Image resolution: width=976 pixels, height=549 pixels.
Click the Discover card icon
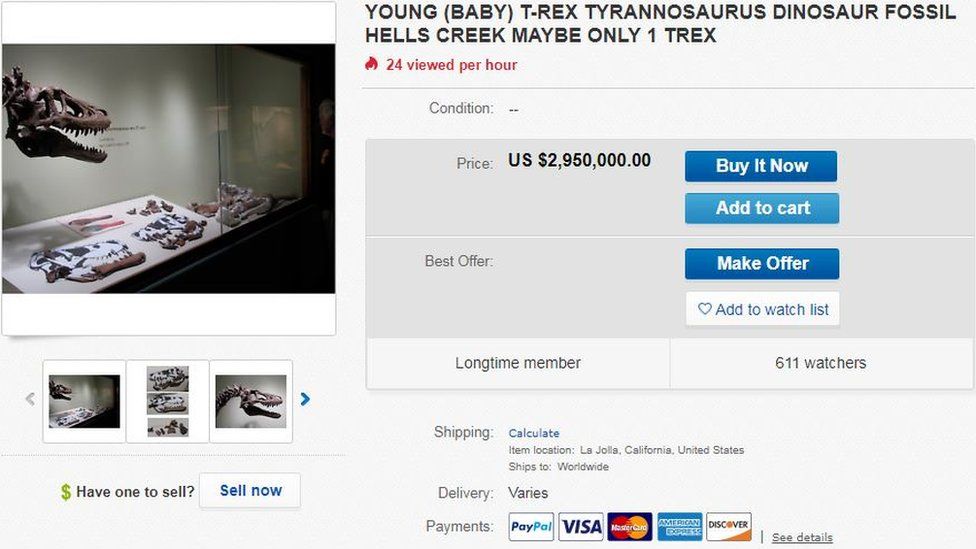tap(729, 527)
